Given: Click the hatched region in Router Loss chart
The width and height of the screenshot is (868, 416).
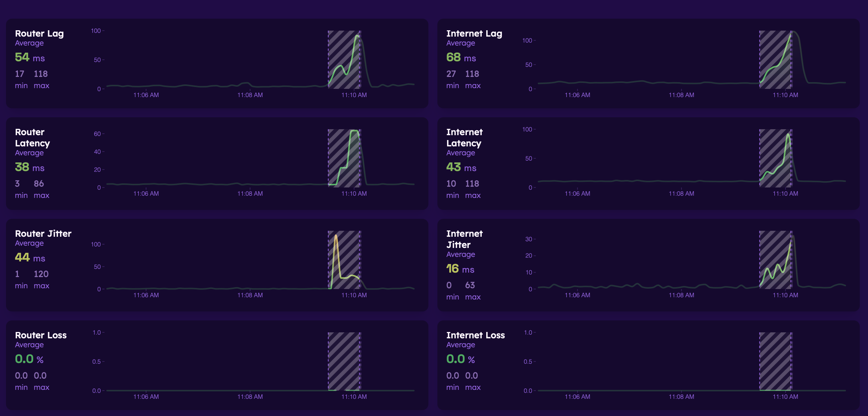Looking at the screenshot, I should tap(344, 361).
